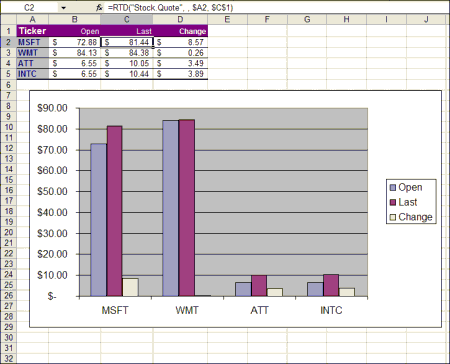Select the WMT ticker cell
This screenshot has height=364, width=450.
[33, 53]
